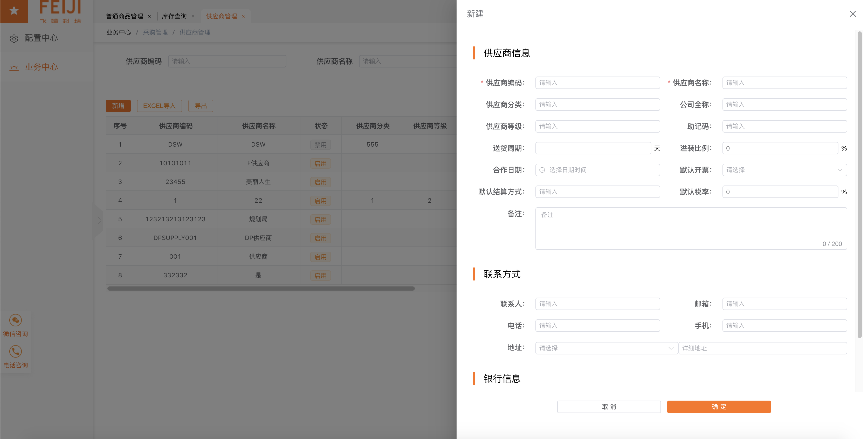Focus the drawer 供应商名称 required field
Screen dimensions: 868x439
tap(784, 83)
